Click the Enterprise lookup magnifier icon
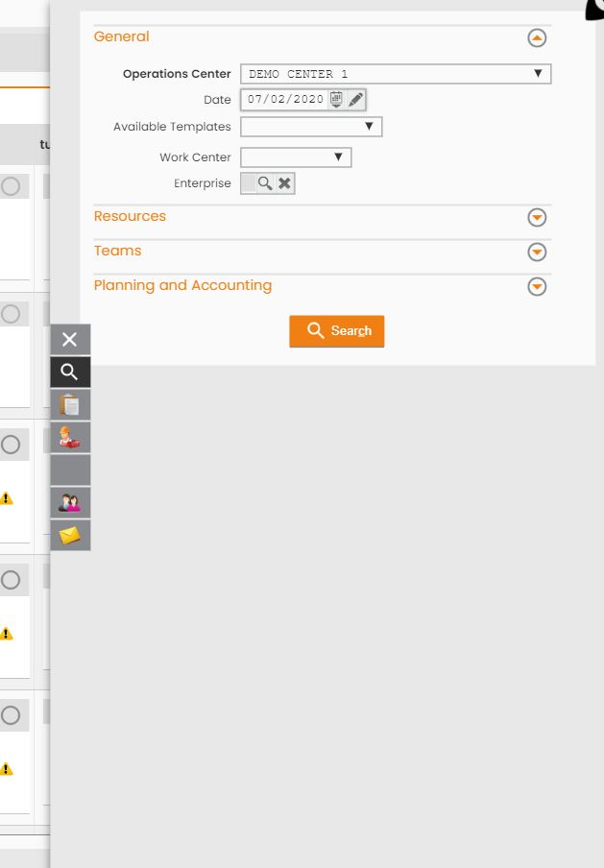This screenshot has width=604, height=868. click(x=265, y=183)
